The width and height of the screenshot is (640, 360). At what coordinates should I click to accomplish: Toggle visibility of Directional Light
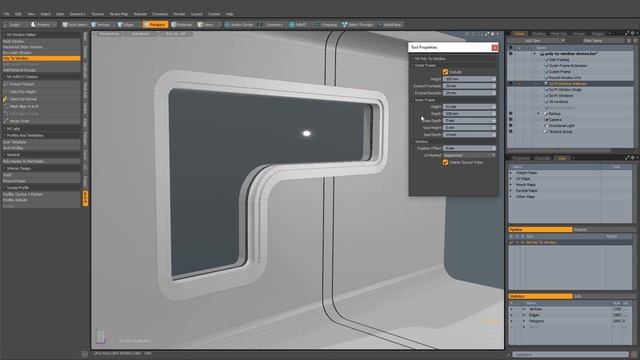(511, 126)
